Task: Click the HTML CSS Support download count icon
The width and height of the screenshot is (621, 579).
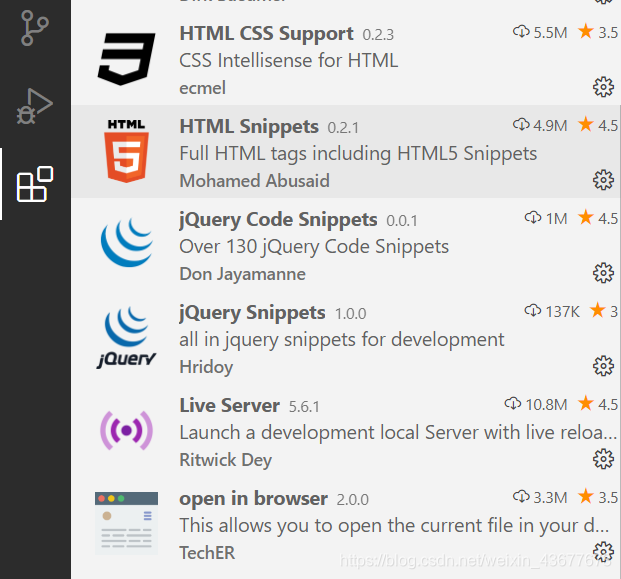Action: point(521,32)
